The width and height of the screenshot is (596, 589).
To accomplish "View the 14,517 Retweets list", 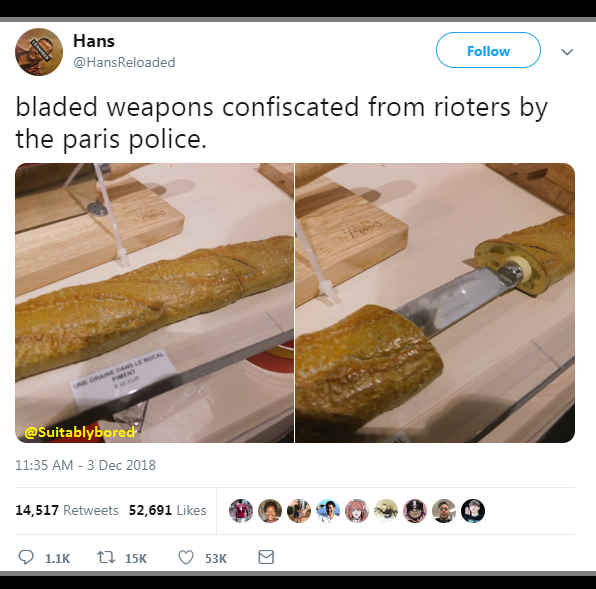I will 67,510.
